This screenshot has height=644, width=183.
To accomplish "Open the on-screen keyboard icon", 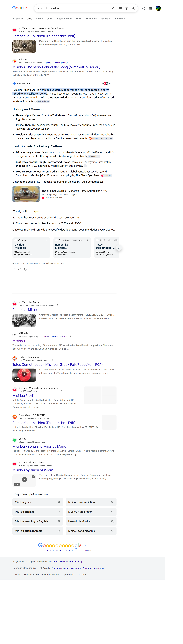I will coord(120,8).
